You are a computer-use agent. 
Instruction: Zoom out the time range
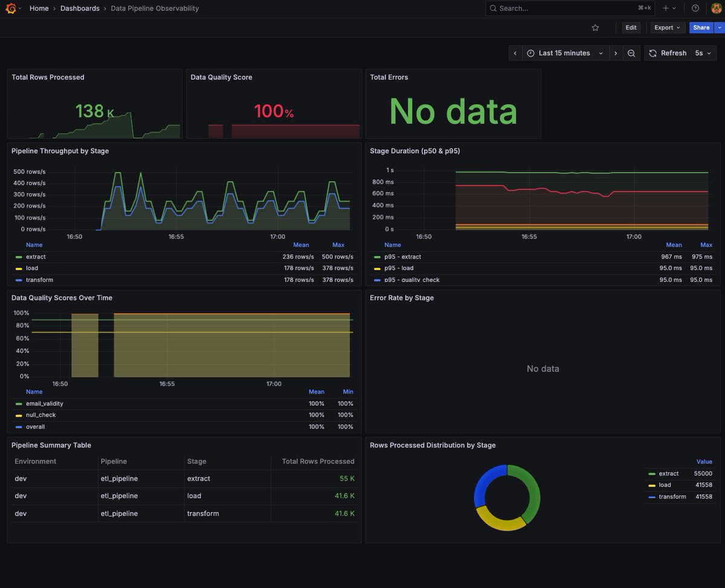pyautogui.click(x=631, y=53)
